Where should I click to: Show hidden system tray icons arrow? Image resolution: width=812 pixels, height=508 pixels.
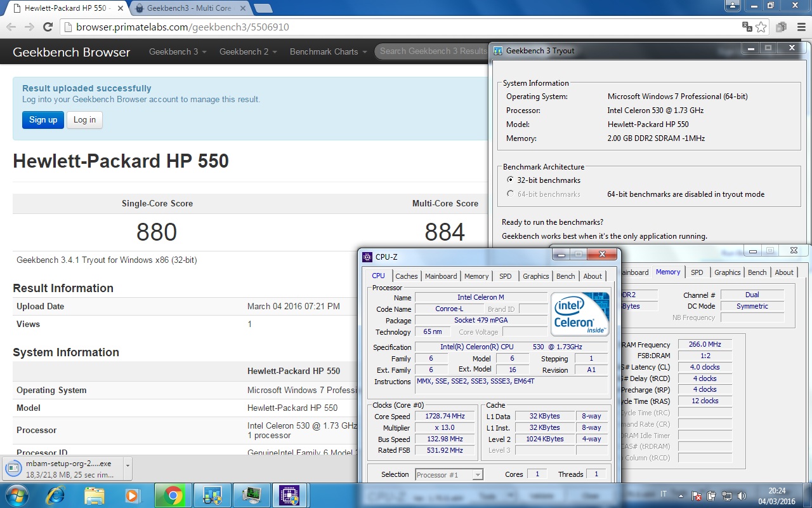(680, 496)
